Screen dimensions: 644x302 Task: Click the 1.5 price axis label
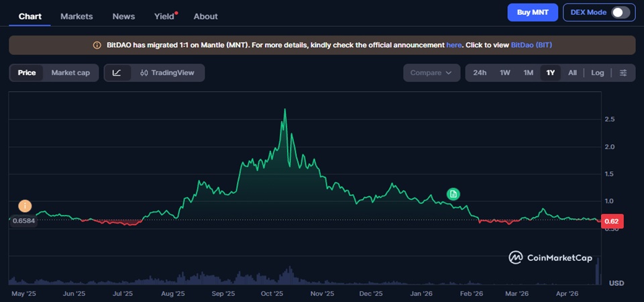[610, 174]
